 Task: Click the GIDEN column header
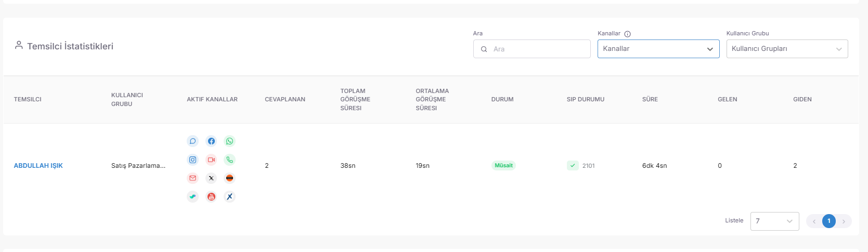coord(802,99)
